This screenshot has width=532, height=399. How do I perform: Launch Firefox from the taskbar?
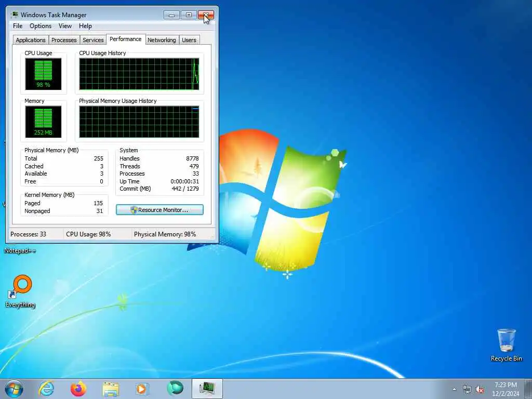(78, 389)
